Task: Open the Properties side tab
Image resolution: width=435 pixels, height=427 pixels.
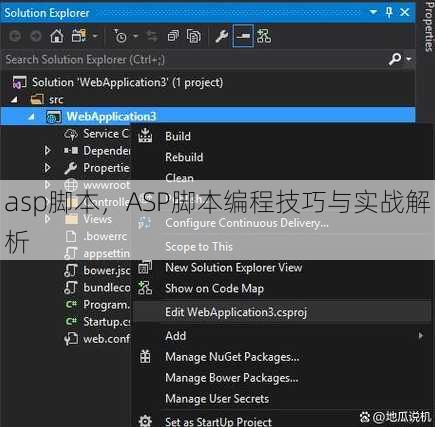Action: coord(429,26)
